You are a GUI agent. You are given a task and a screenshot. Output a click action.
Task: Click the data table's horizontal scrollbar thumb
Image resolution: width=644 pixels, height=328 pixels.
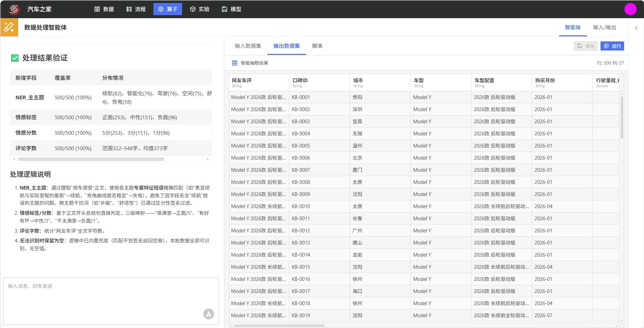pyautogui.click(x=279, y=326)
